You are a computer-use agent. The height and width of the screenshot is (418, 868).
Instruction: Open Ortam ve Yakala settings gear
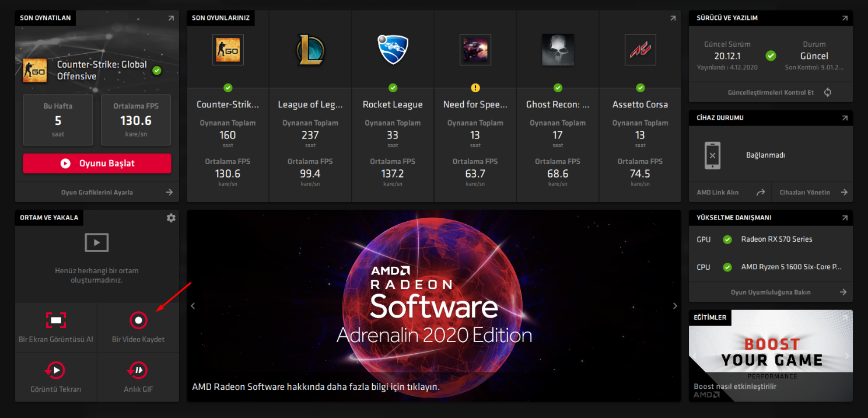click(171, 218)
